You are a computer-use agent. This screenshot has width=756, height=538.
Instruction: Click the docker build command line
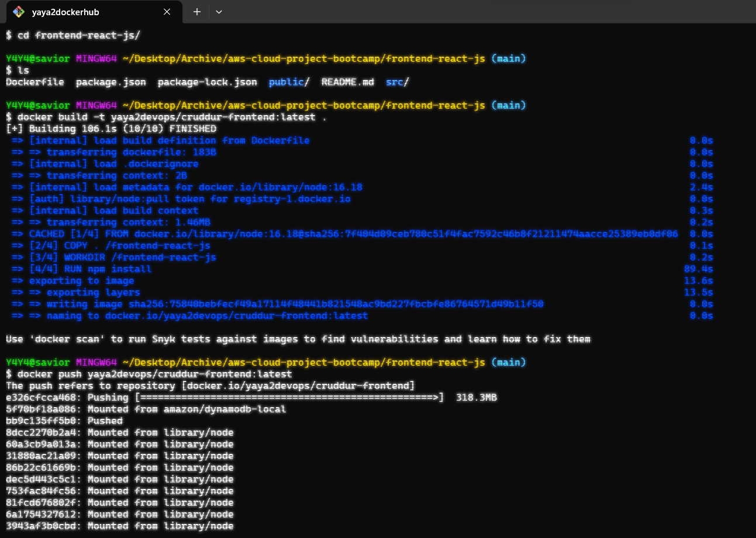(x=167, y=117)
